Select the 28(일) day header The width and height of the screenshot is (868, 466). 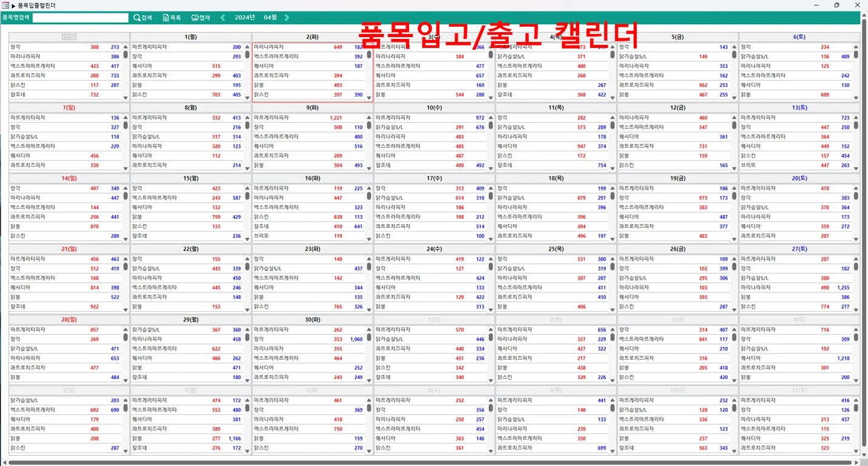(69, 320)
